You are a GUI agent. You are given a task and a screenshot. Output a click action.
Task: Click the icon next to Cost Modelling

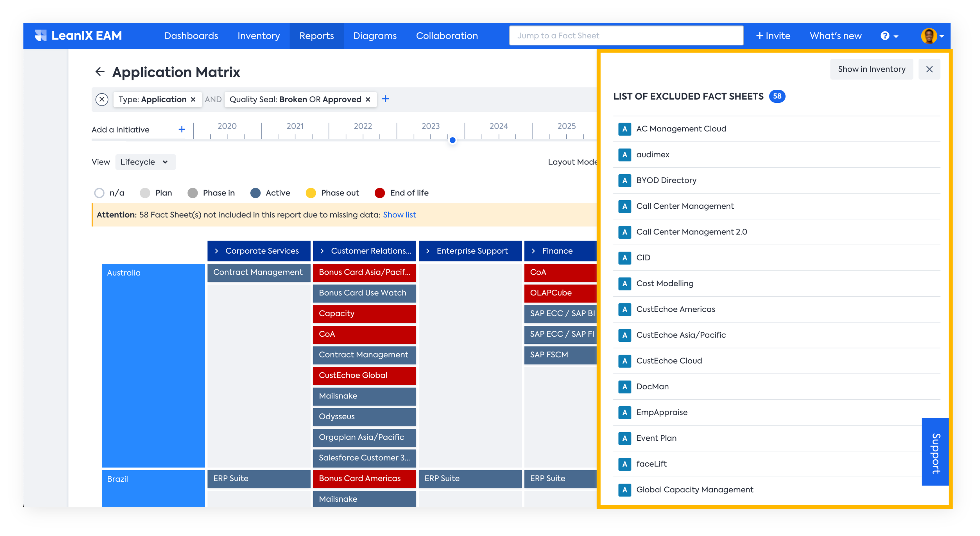pyautogui.click(x=624, y=284)
